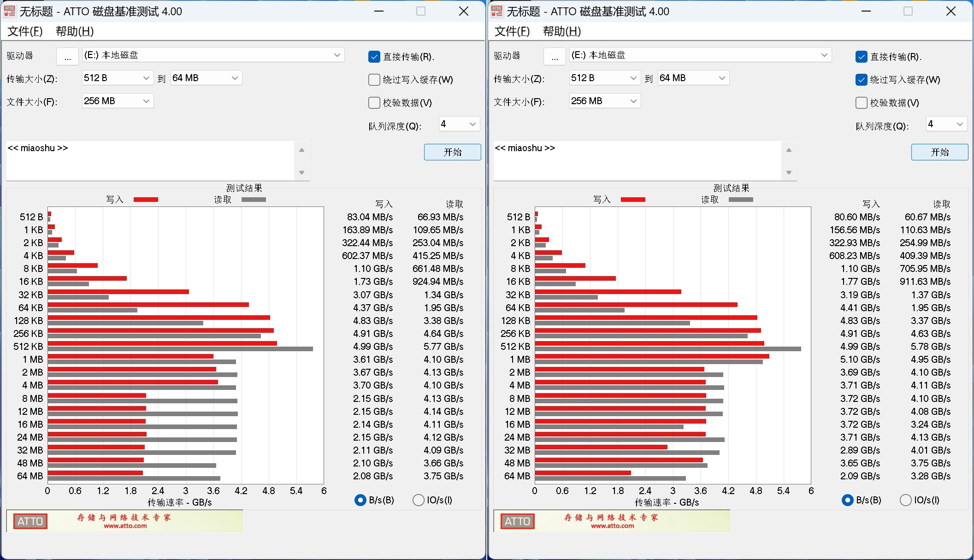
Task: Click gray 读取 legend swatch in left window
Action: tap(254, 200)
